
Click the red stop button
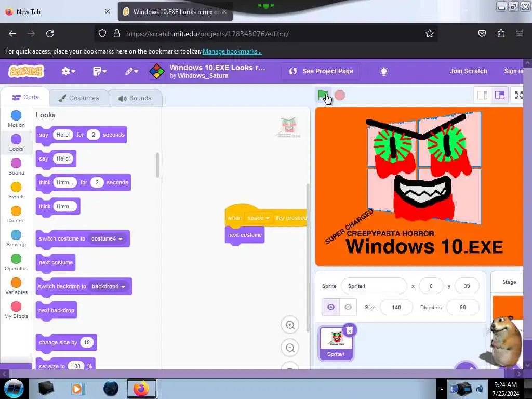click(340, 96)
